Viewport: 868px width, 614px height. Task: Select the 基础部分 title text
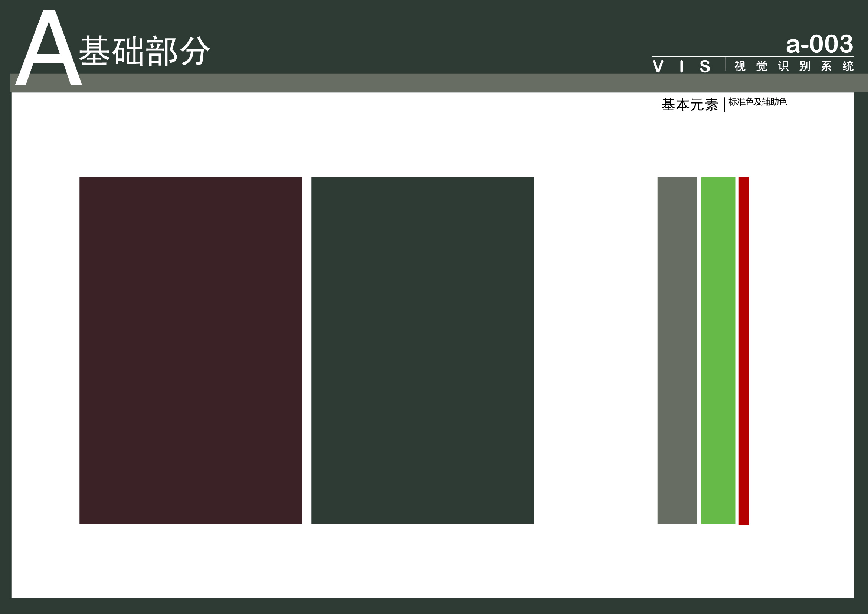[144, 50]
